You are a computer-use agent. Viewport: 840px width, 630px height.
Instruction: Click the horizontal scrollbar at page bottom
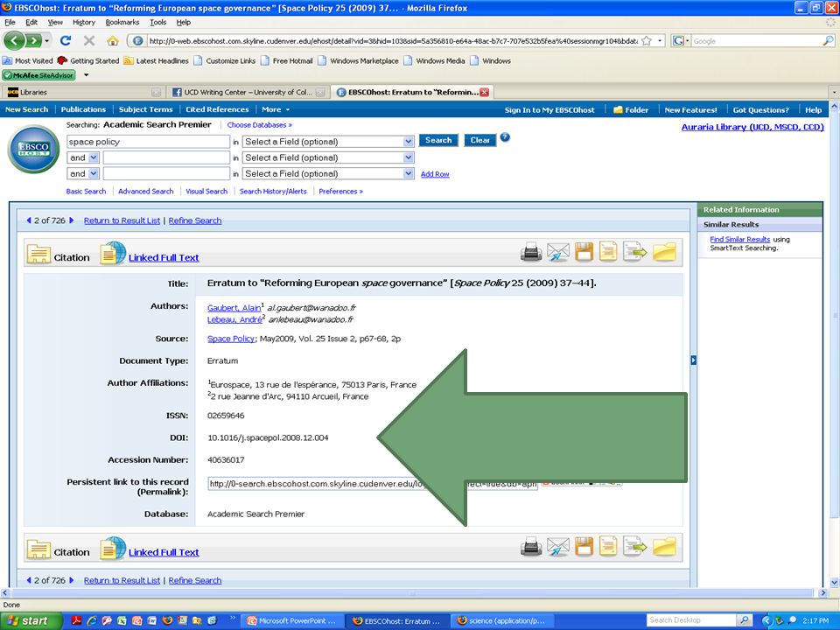414,593
